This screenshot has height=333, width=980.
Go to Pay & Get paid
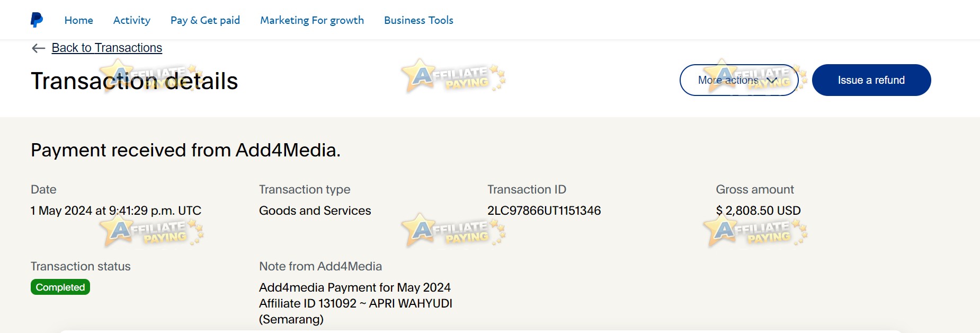205,20
